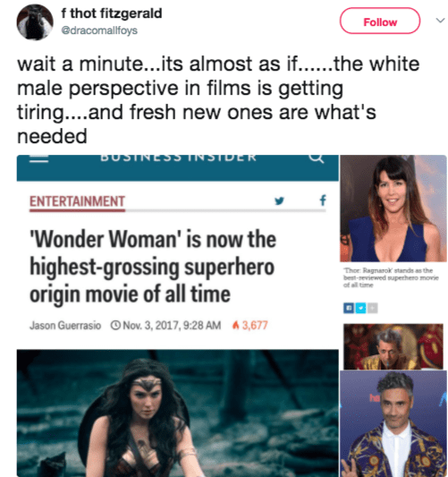The width and height of the screenshot is (448, 477).
Task: Click the clock icon beside the date
Action: pos(115,325)
